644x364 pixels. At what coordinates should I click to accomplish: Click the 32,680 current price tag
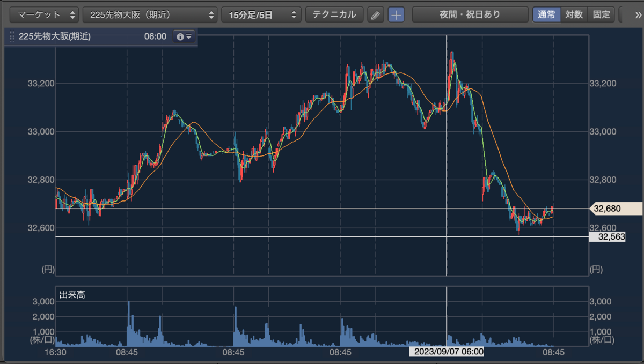(616, 209)
